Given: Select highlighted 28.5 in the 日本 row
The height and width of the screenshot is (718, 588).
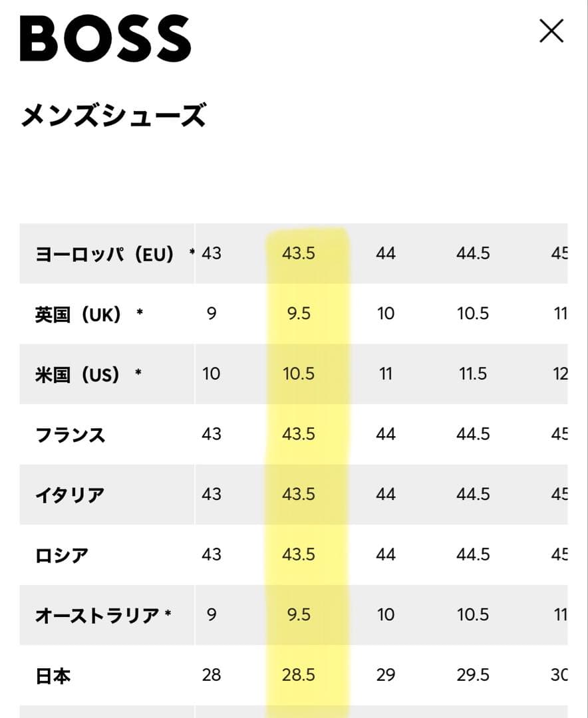Looking at the screenshot, I should (x=298, y=675).
